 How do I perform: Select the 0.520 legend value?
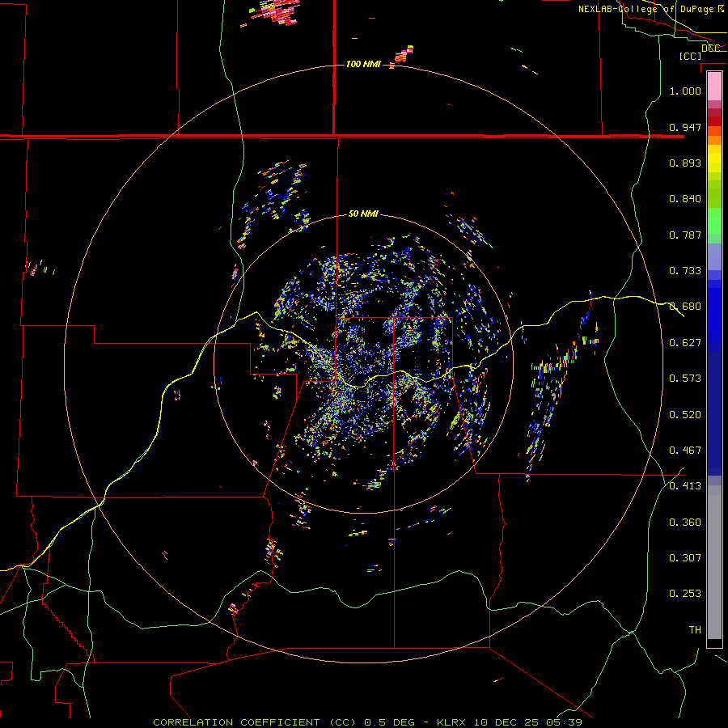(685, 415)
